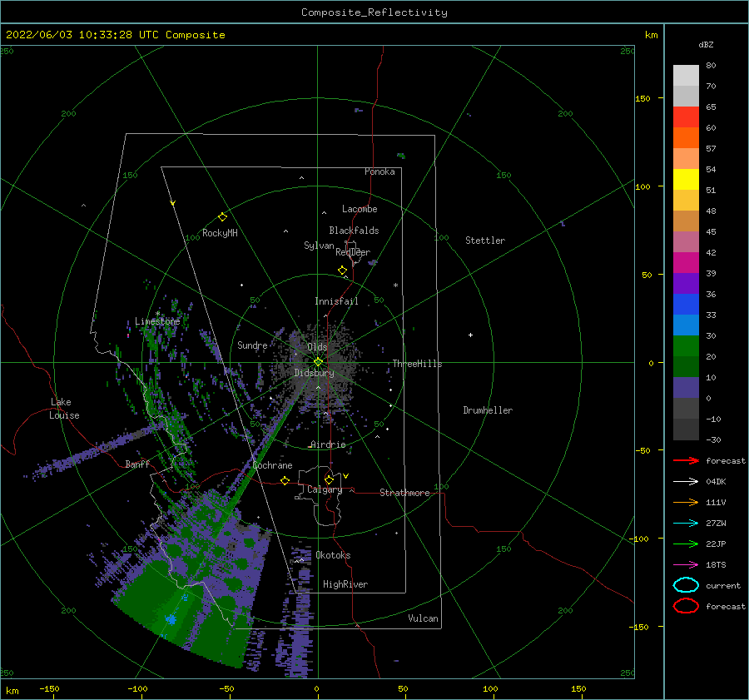The image size is (749, 700).
Task: Click the RockyMH label
Action: (x=220, y=233)
